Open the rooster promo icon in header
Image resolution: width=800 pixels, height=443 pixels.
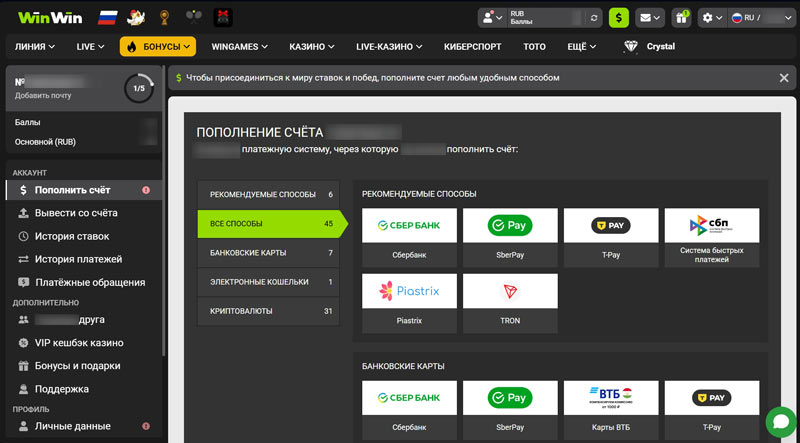click(x=136, y=18)
